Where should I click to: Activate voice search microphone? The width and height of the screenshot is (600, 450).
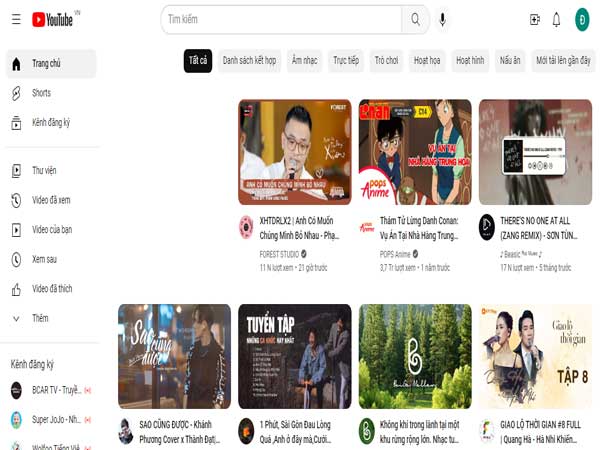443,19
